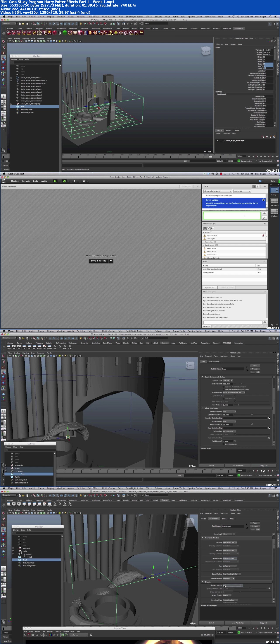Click checker map icon for Heat Emission Map

coord(269,428)
